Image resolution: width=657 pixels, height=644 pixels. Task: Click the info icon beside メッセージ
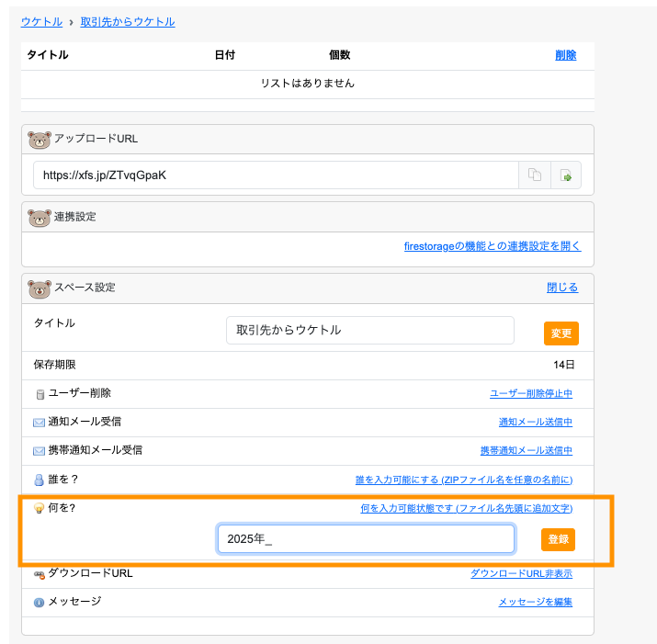tap(40, 603)
